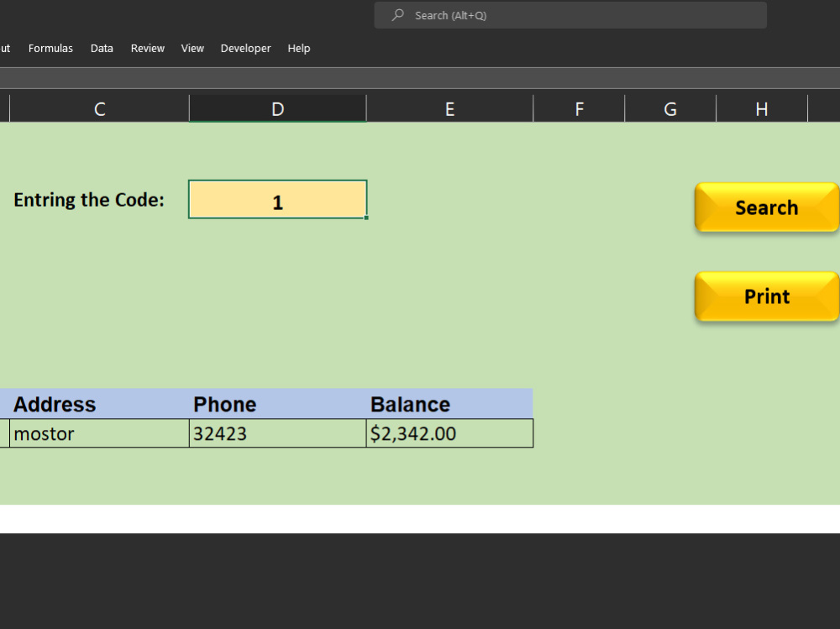Viewport: 840px width, 629px height.
Task: Select the cell showing $2,342.00
Action: 450,432
